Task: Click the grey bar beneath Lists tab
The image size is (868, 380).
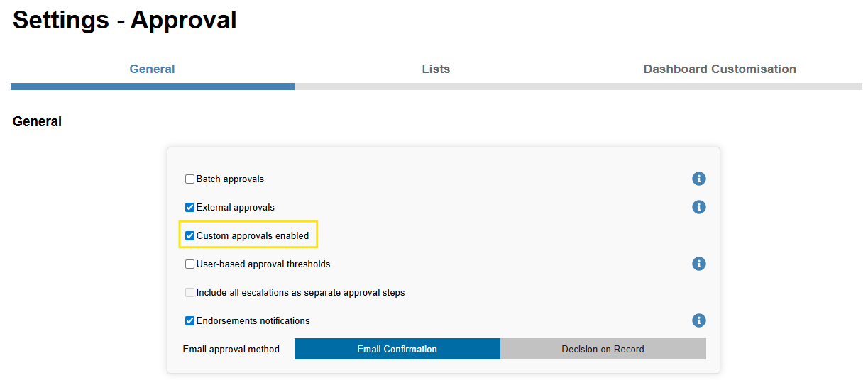Action: click(x=436, y=86)
